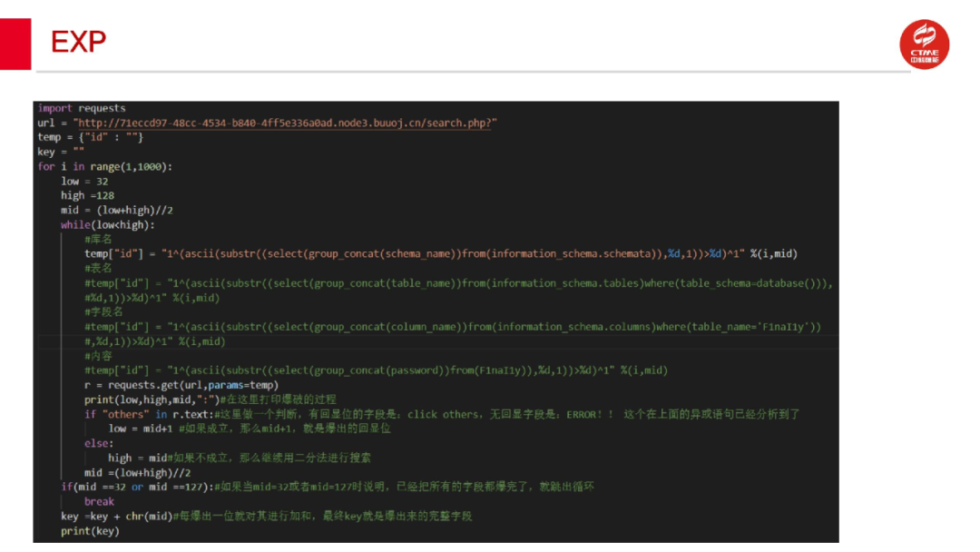Click the commented table_name payload line

pyautogui.click(x=459, y=283)
